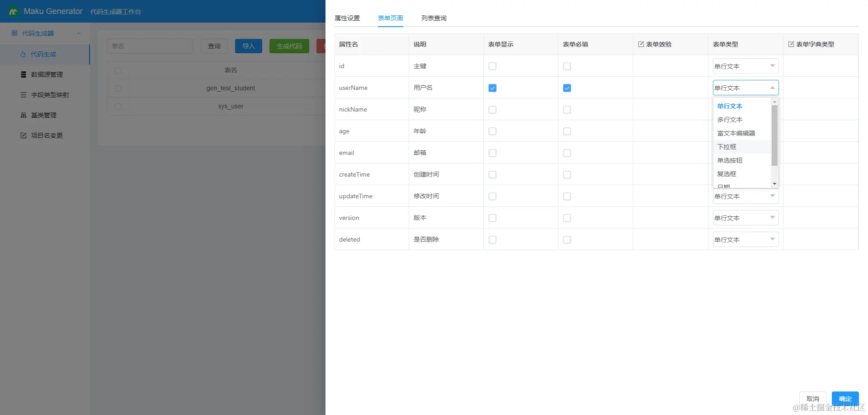This screenshot has height=415, width=868.
Task: Close the userName 表单类型 dropdown
Action: pos(745,88)
